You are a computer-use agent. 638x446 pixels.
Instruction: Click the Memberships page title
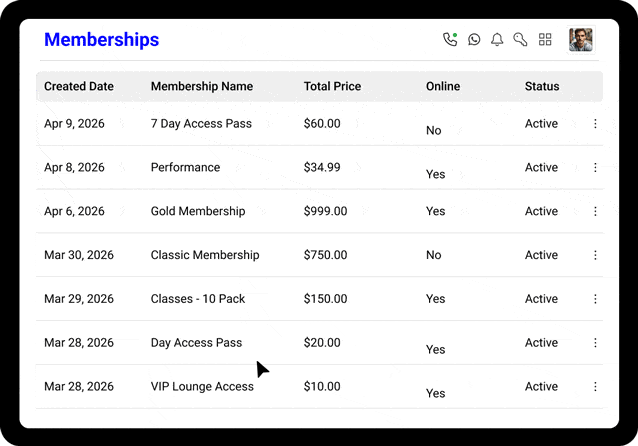pos(101,40)
